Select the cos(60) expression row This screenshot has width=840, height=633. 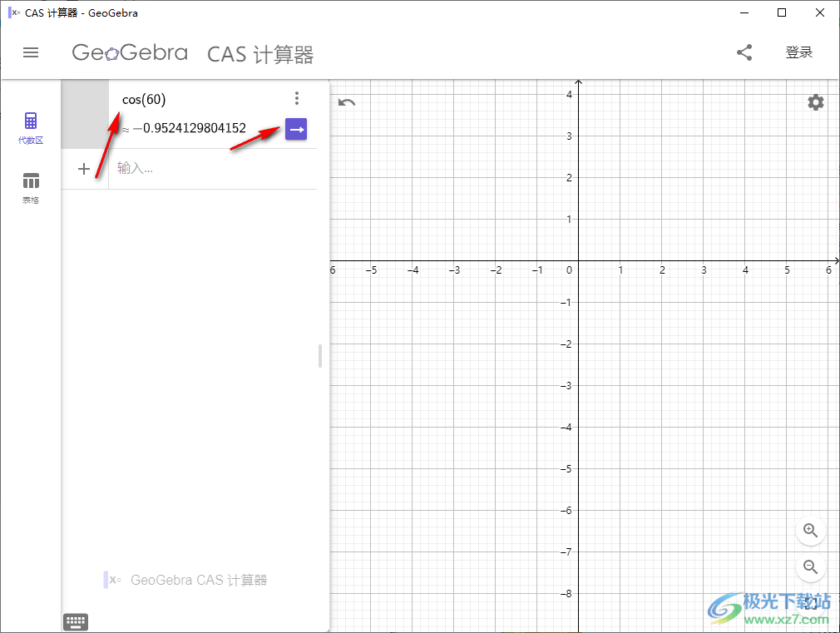click(143, 99)
